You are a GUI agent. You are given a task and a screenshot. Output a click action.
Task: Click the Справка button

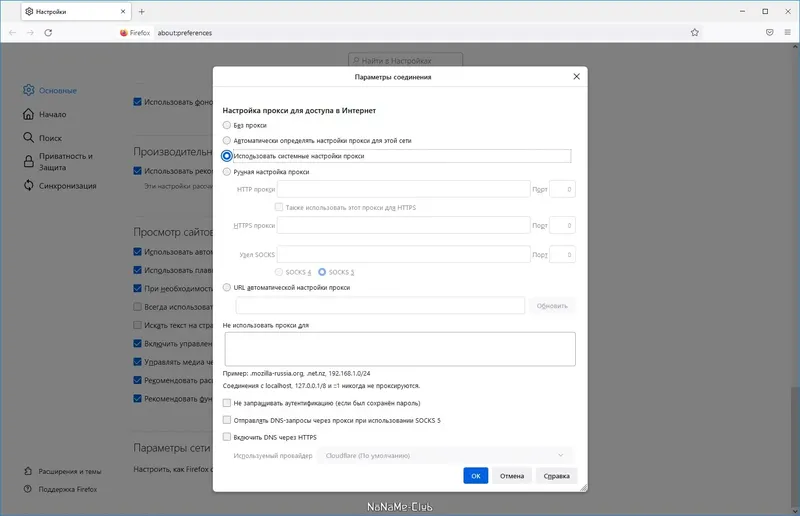point(556,476)
